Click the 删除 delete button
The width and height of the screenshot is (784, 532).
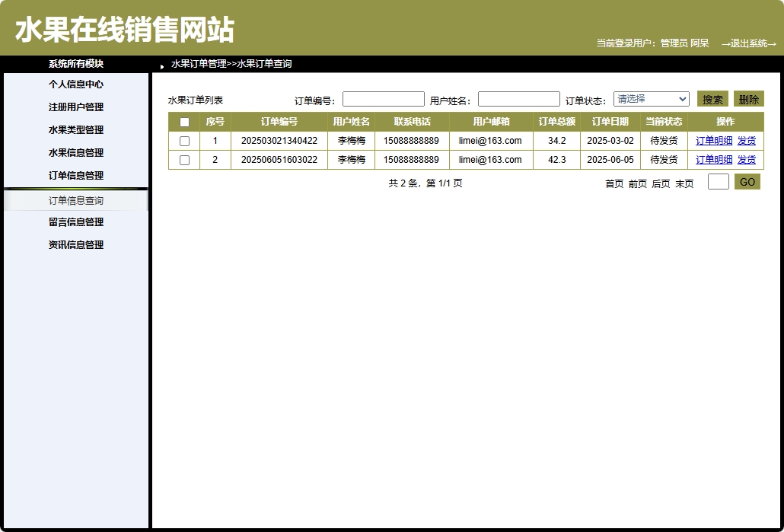tap(748, 98)
